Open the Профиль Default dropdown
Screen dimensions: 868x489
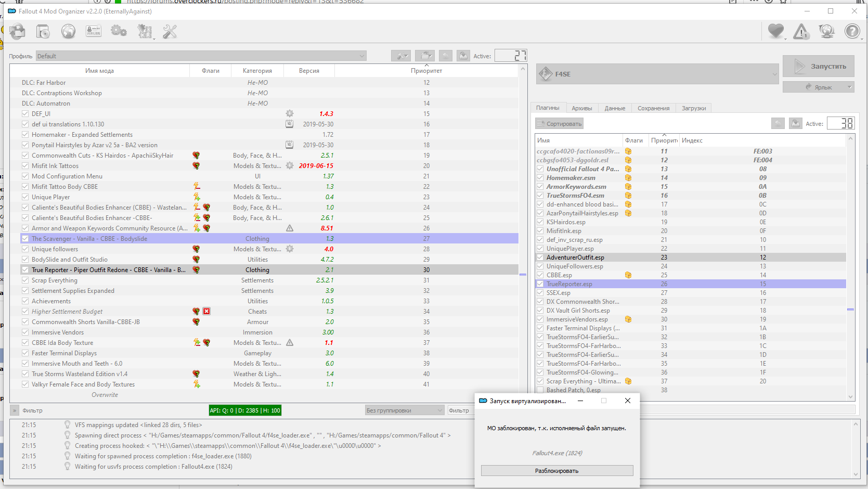coord(201,56)
